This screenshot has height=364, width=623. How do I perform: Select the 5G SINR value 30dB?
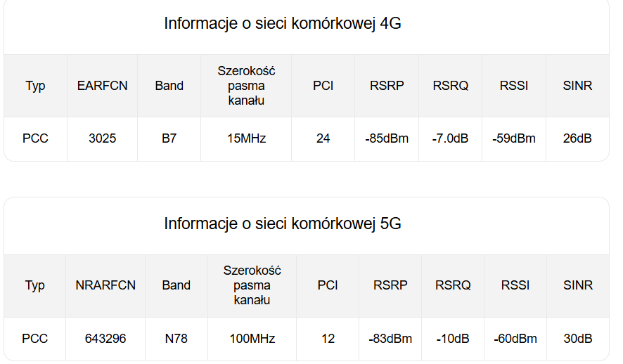[x=578, y=339]
